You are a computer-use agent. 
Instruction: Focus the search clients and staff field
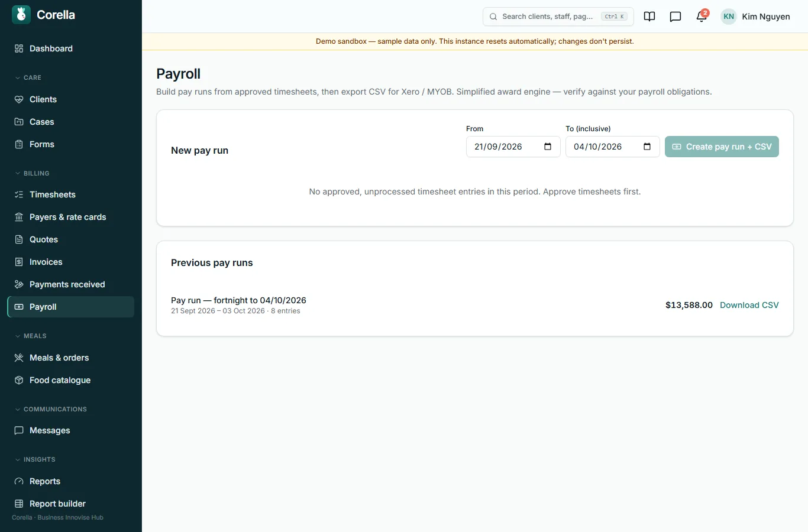[558, 17]
